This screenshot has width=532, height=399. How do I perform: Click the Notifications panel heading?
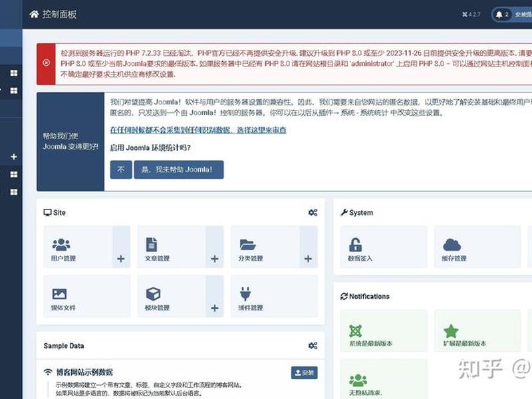click(365, 296)
